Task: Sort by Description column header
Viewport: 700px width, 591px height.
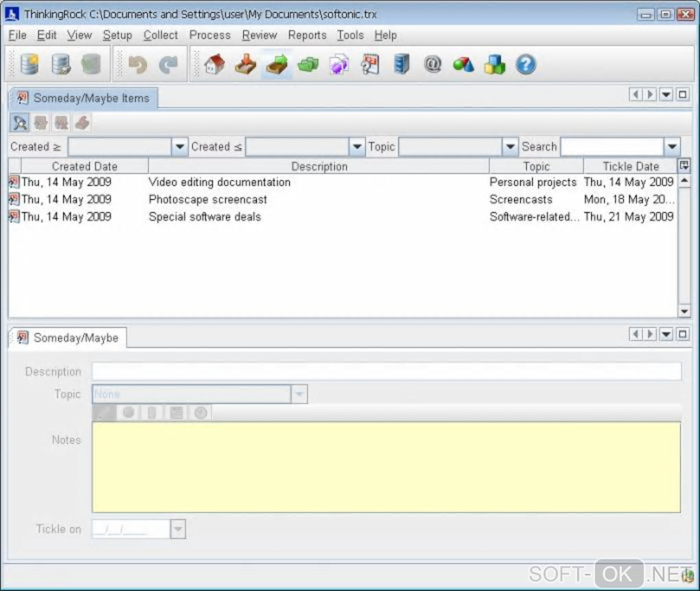Action: pyautogui.click(x=319, y=166)
